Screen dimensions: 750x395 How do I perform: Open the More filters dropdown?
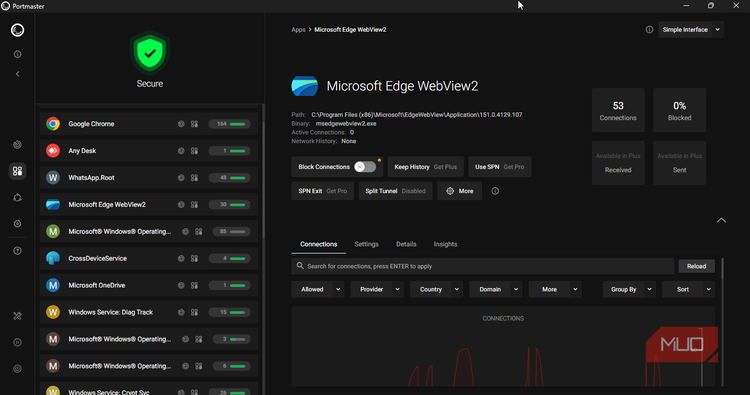(555, 289)
